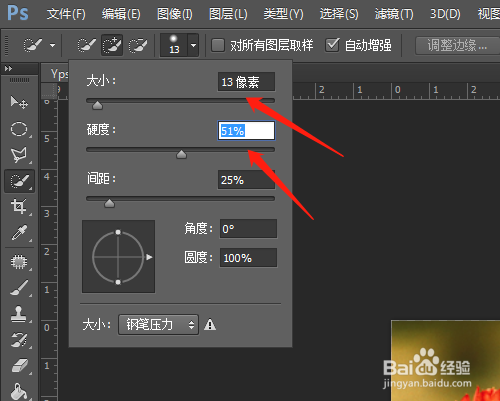
Task: Click the roundness field showing 100%
Action: point(248,258)
